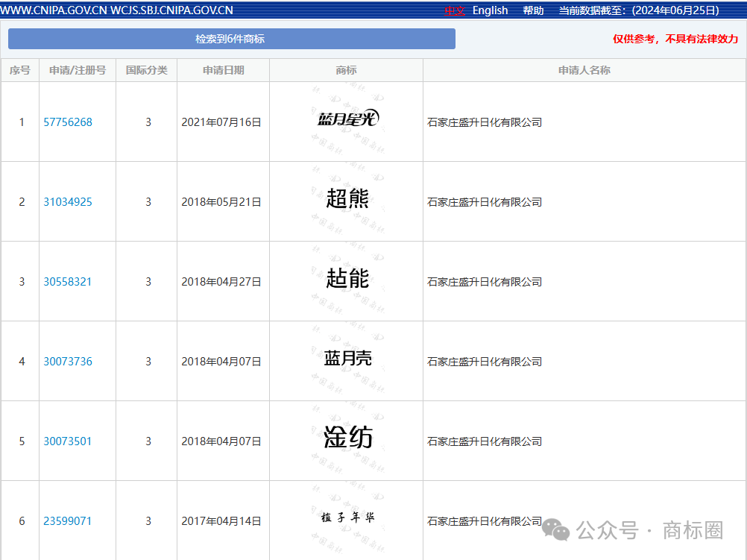The image size is (747, 560).
Task: Open registration number 30558321
Action: tap(68, 282)
